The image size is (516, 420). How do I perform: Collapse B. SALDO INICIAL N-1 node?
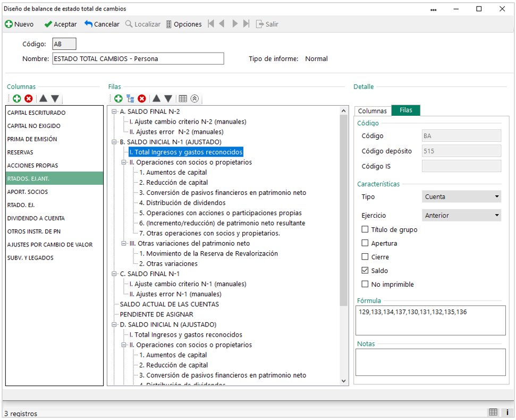click(114, 142)
